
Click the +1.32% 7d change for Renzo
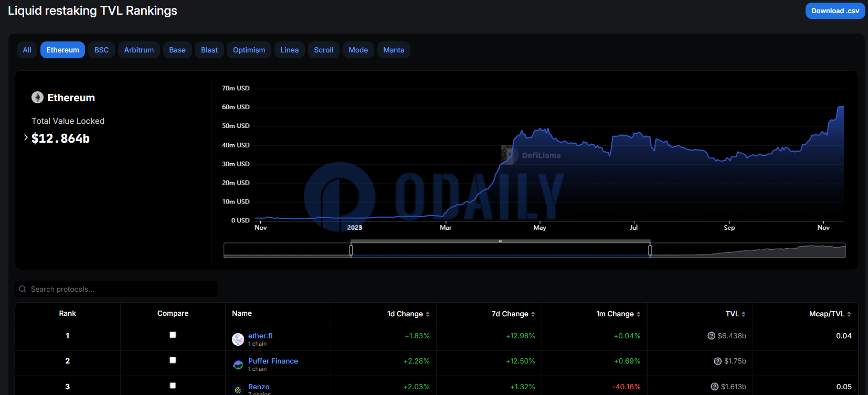(523, 387)
